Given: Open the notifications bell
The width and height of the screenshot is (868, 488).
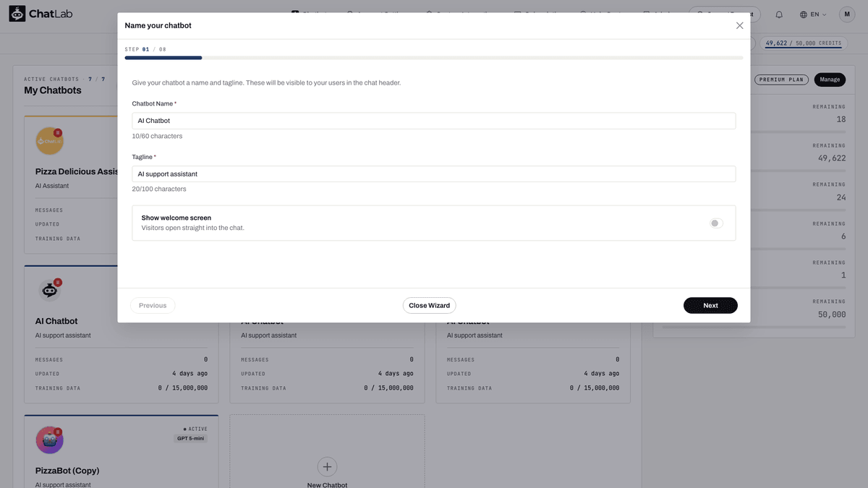Looking at the screenshot, I should (x=779, y=14).
